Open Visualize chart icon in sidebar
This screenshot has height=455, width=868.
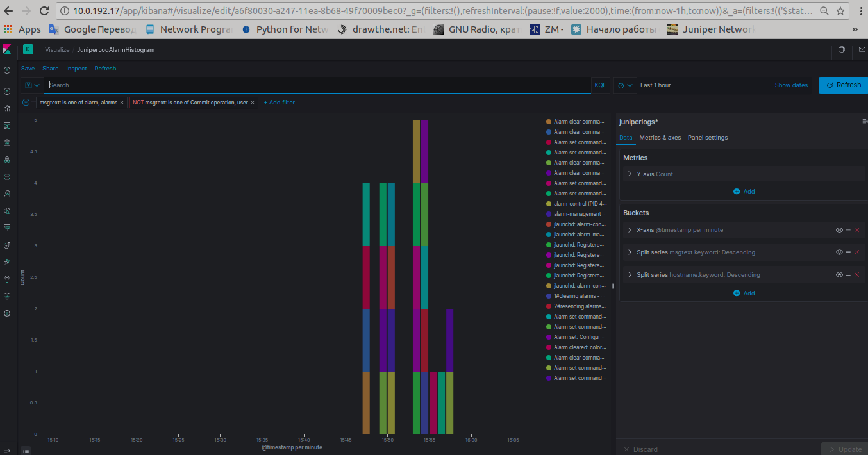point(7,108)
